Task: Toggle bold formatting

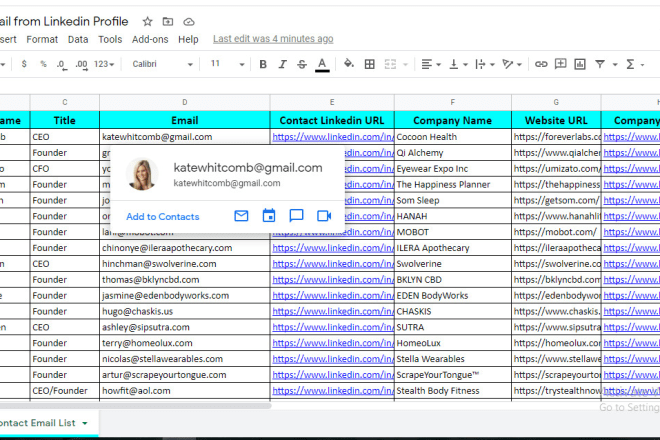Action: pos(263,64)
